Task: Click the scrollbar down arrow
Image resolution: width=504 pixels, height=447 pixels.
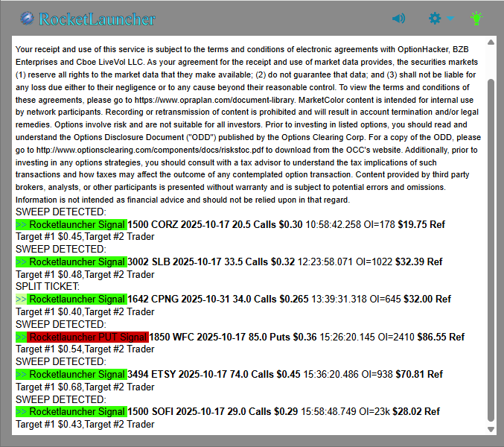Action: [x=491, y=429]
